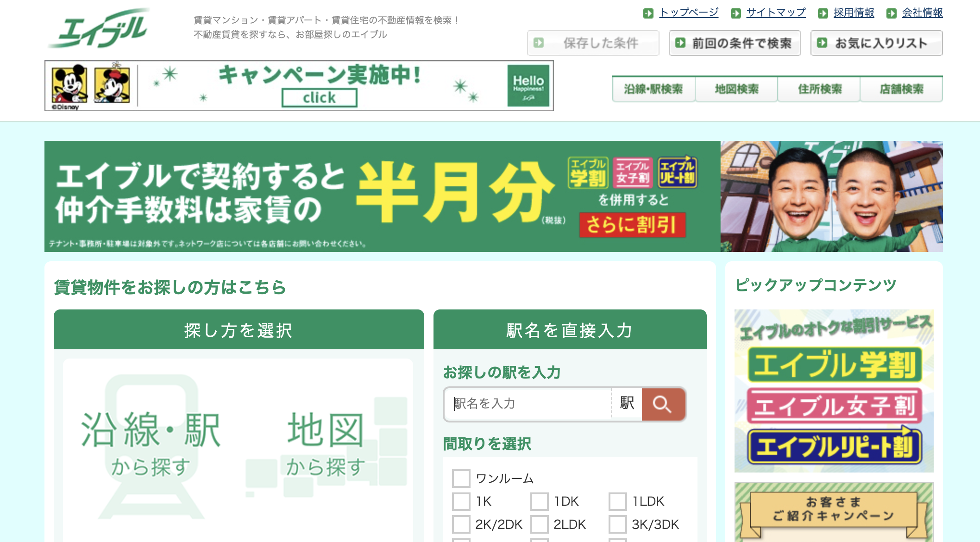This screenshot has height=542, width=980.
Task: Click the orange station search magnifier icon
Action: tap(663, 404)
